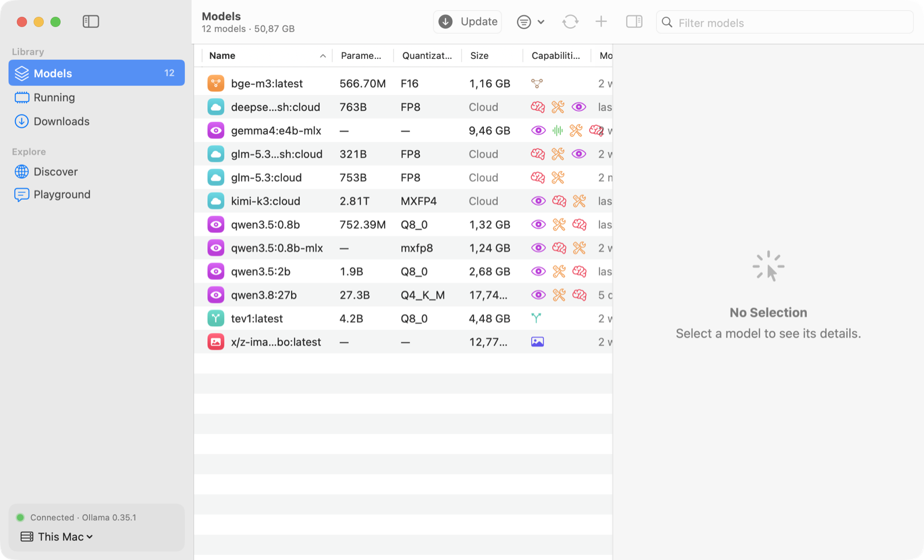The image size is (924, 560).
Task: Open the This Mac host dropdown
Action: [57, 537]
